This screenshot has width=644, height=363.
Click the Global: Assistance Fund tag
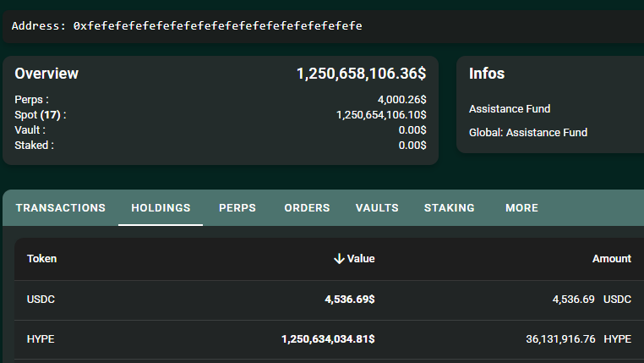point(528,133)
